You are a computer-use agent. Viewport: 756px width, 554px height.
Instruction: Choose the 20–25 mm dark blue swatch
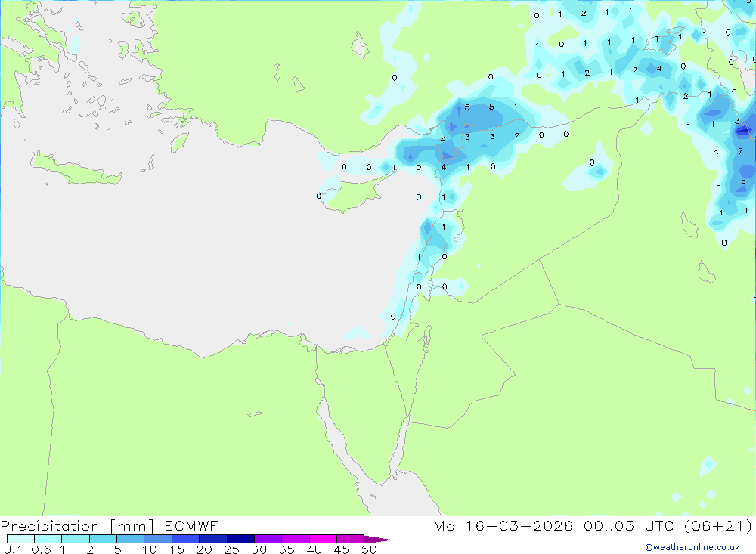click(213, 539)
